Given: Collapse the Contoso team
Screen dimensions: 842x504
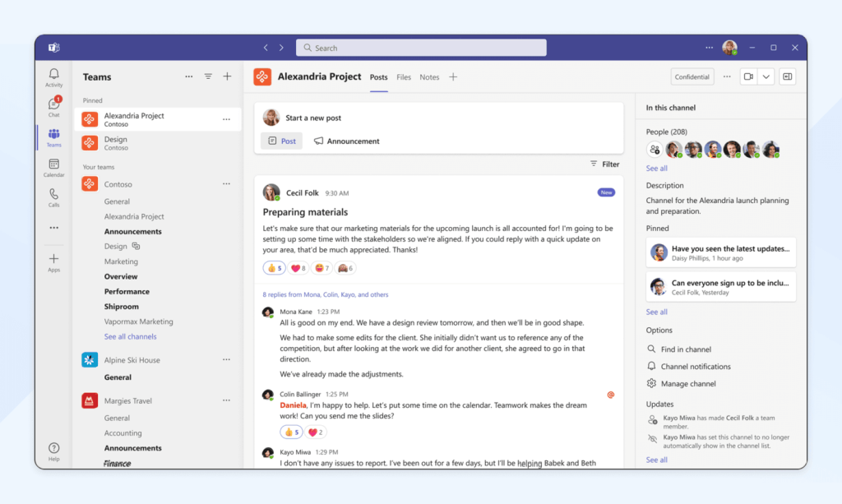Looking at the screenshot, I should 118,184.
